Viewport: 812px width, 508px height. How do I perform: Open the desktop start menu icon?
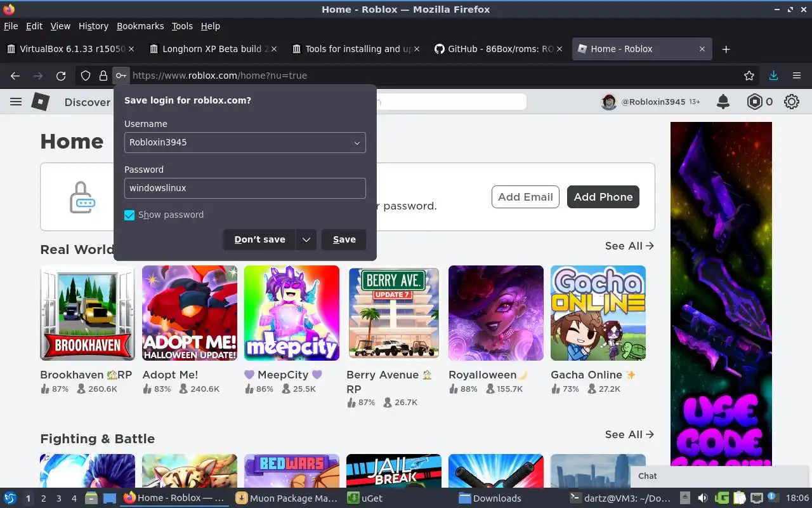tap(10, 498)
